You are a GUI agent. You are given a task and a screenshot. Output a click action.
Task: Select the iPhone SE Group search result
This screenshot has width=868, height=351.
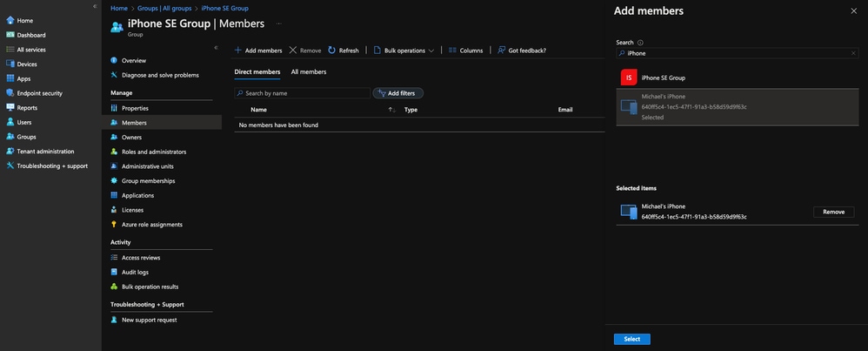pos(738,78)
